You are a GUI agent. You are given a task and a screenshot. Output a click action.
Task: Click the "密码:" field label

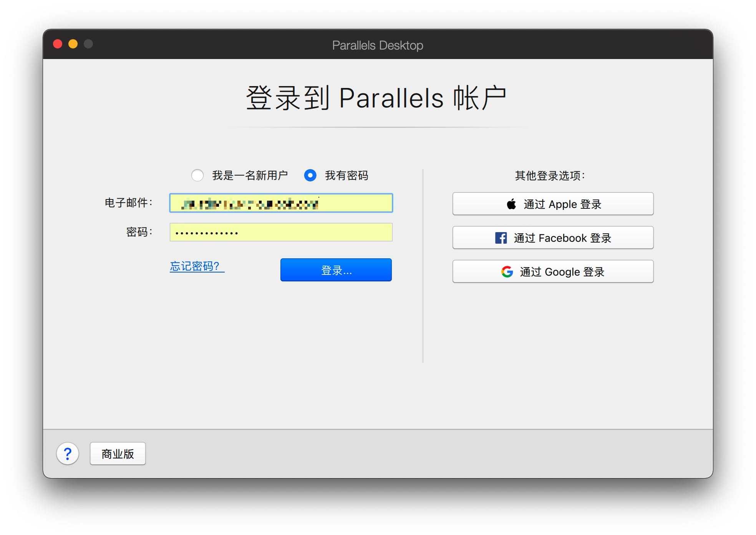(x=139, y=232)
